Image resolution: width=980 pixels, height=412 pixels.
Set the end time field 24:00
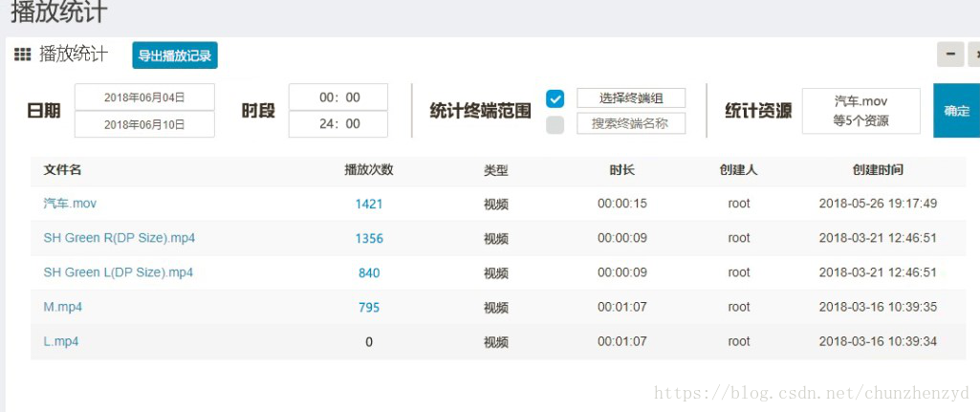[x=338, y=123]
